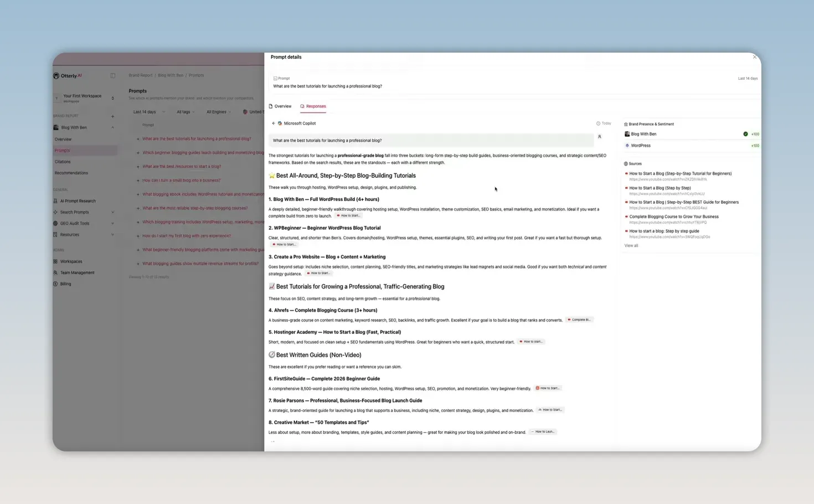Click citation chip under Blog With Ben entry
Viewport: 814px width, 504px height.
(348, 216)
